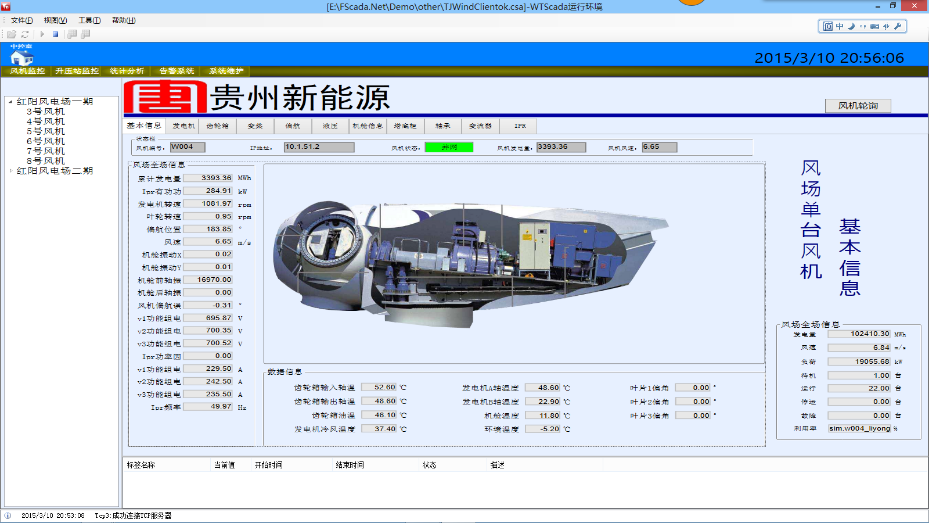Click the IP address field 10.1.51.2
This screenshot has width=930, height=523.
tap(319, 147)
